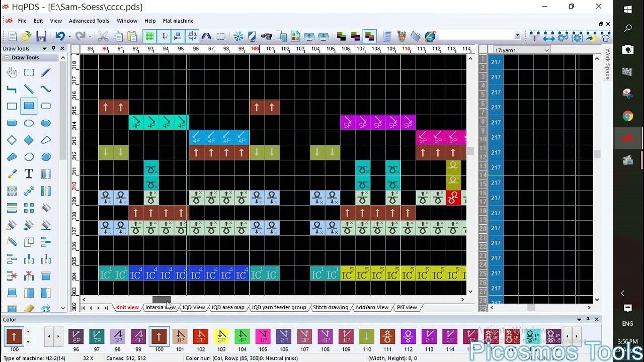The height and width of the screenshot is (362, 644).
Task: Select the Text T tool
Action: 29,174
